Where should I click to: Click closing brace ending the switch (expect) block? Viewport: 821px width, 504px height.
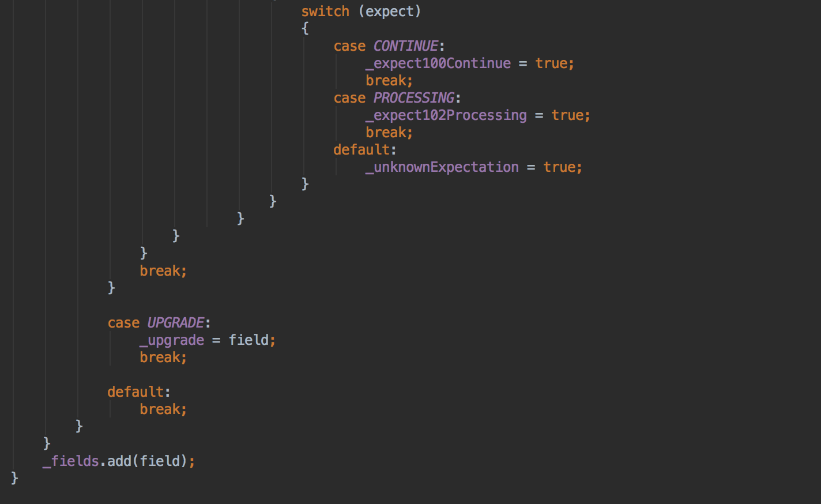305,184
